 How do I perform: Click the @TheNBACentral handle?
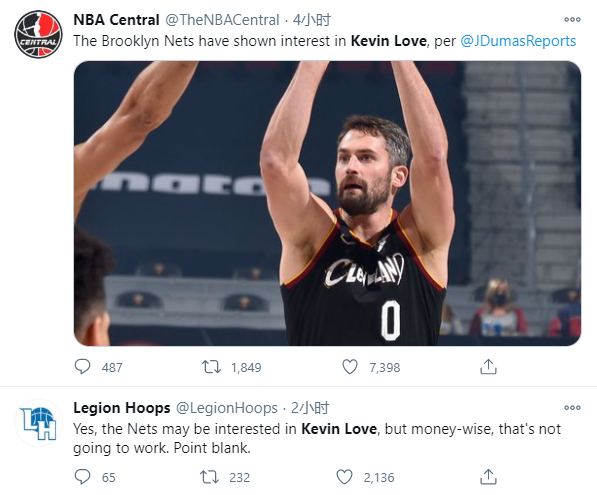(x=222, y=20)
